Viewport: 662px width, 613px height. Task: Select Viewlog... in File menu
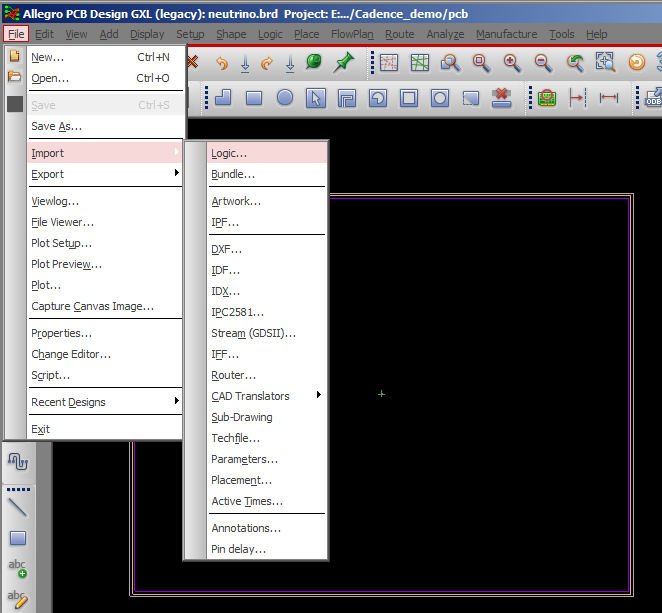tap(106, 201)
